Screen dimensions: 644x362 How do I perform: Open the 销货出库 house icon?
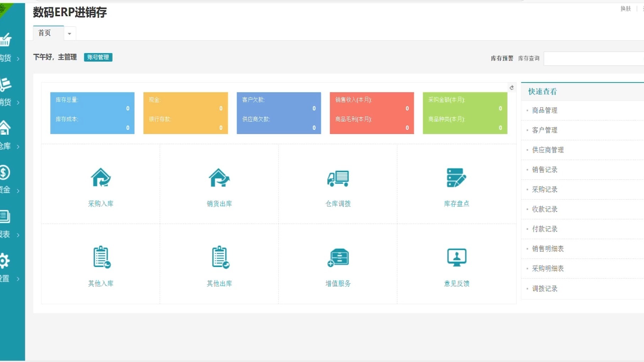point(219,177)
